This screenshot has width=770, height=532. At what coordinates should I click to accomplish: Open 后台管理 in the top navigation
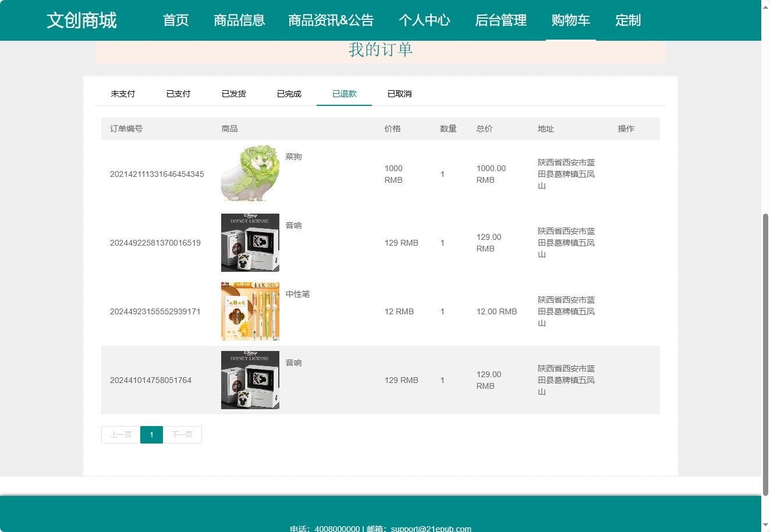501,20
